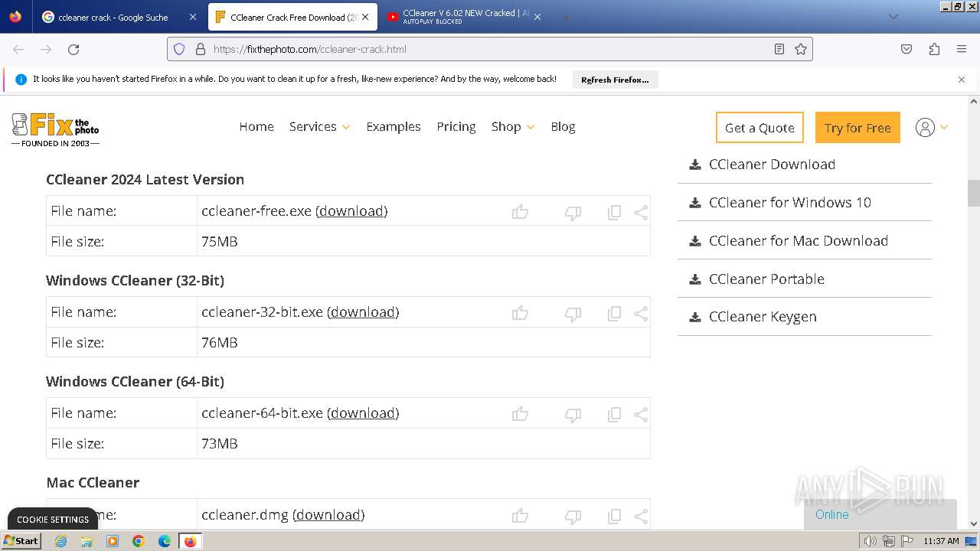Share the ccleaner-32-bit.exe entry
The height and width of the screenshot is (551, 980).
click(641, 314)
